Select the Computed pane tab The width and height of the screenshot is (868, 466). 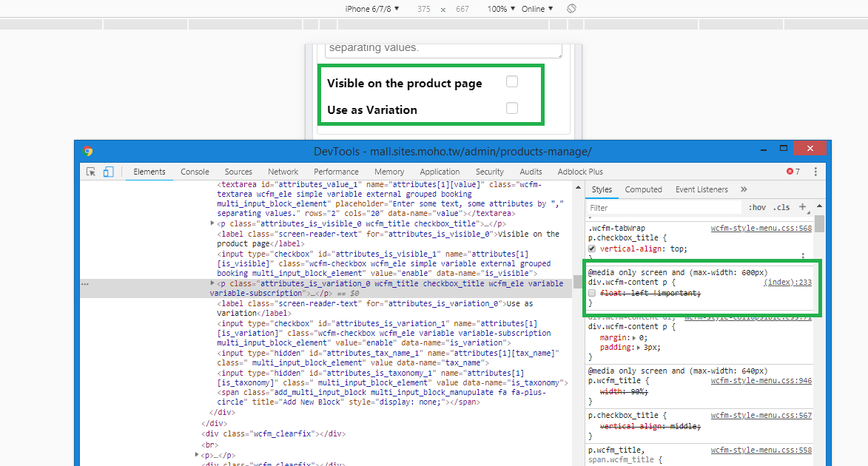643,189
